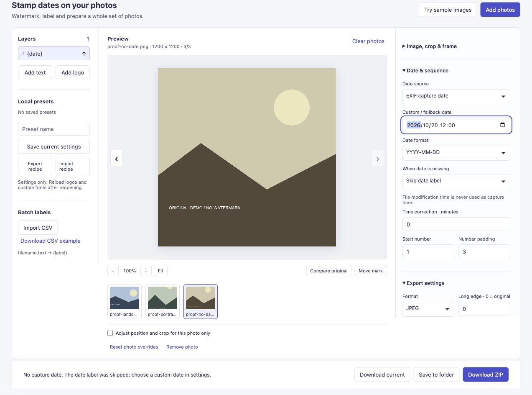Click the Download ZIP button

click(486, 374)
